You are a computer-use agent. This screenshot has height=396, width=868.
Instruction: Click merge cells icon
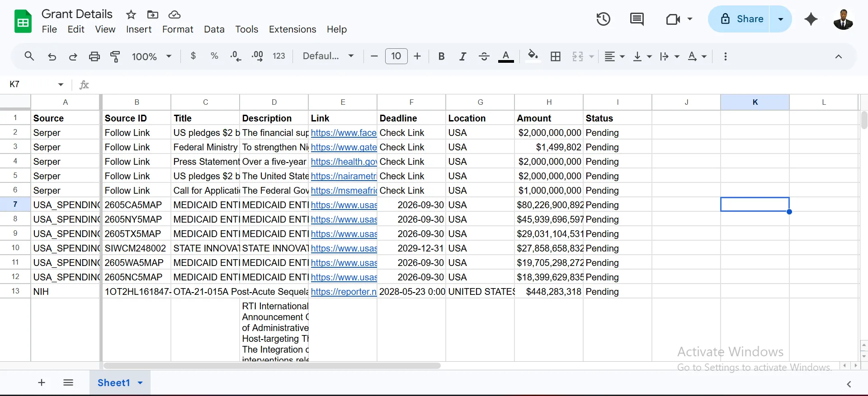[x=578, y=56]
